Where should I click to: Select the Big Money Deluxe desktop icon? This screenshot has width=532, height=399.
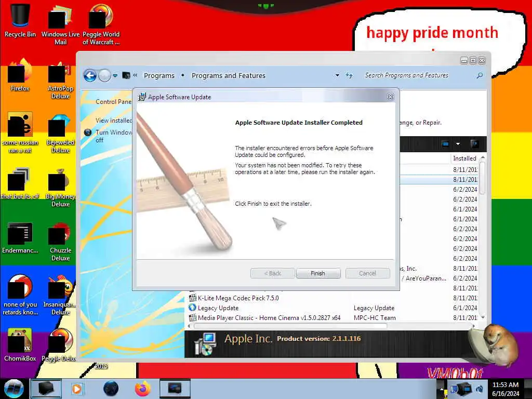(x=60, y=188)
